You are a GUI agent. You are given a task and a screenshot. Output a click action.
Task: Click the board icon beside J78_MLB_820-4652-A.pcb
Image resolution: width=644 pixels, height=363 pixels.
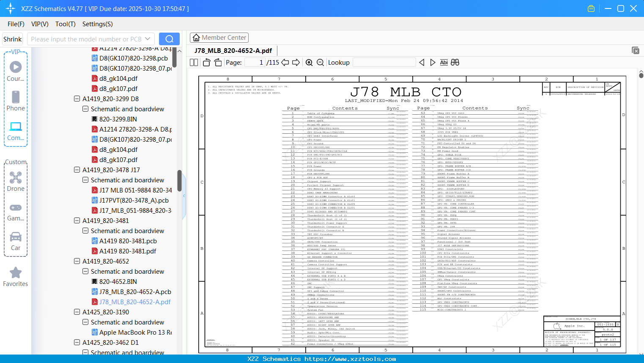[x=95, y=292]
